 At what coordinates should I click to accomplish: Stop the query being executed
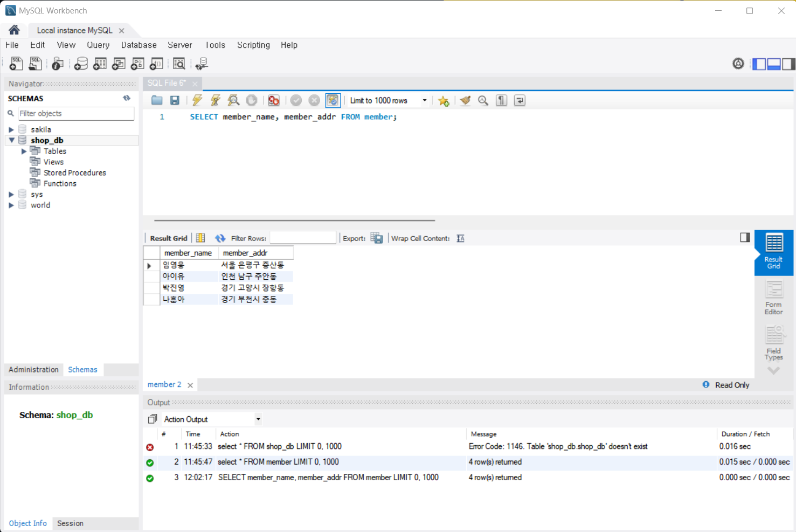click(x=252, y=100)
